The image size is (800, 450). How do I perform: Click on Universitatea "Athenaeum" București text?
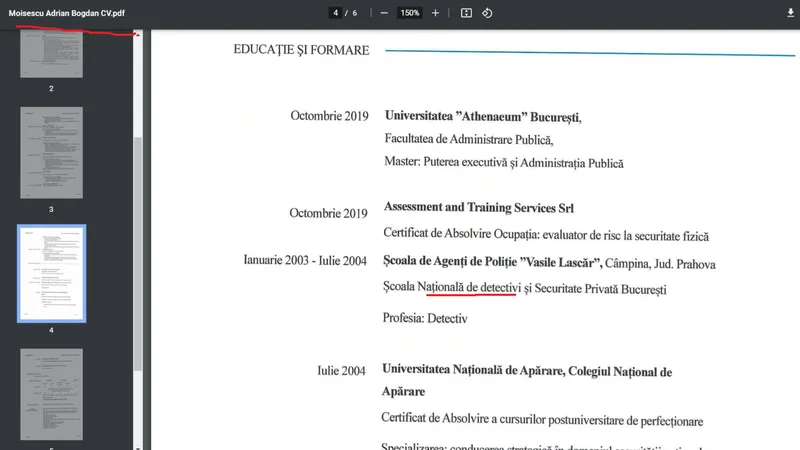click(482, 116)
